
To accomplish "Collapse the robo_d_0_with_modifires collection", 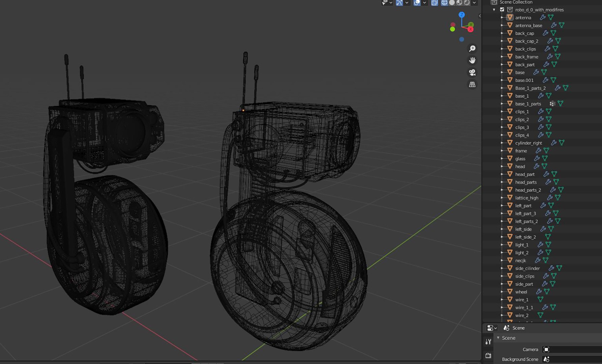I will click(494, 10).
